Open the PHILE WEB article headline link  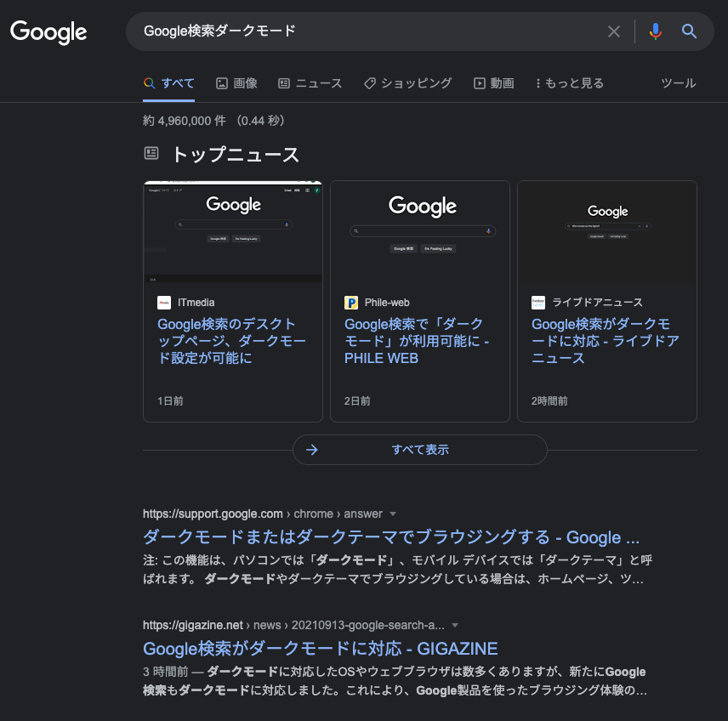click(x=417, y=341)
